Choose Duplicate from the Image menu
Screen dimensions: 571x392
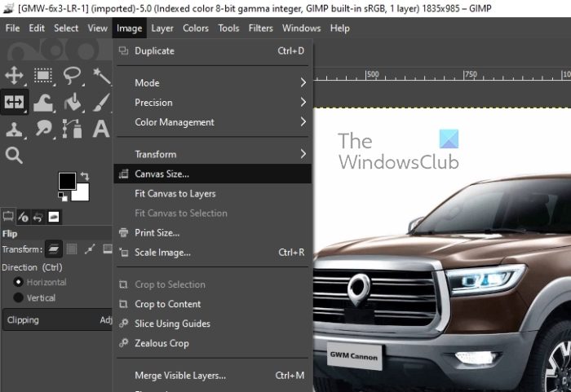tap(213, 51)
